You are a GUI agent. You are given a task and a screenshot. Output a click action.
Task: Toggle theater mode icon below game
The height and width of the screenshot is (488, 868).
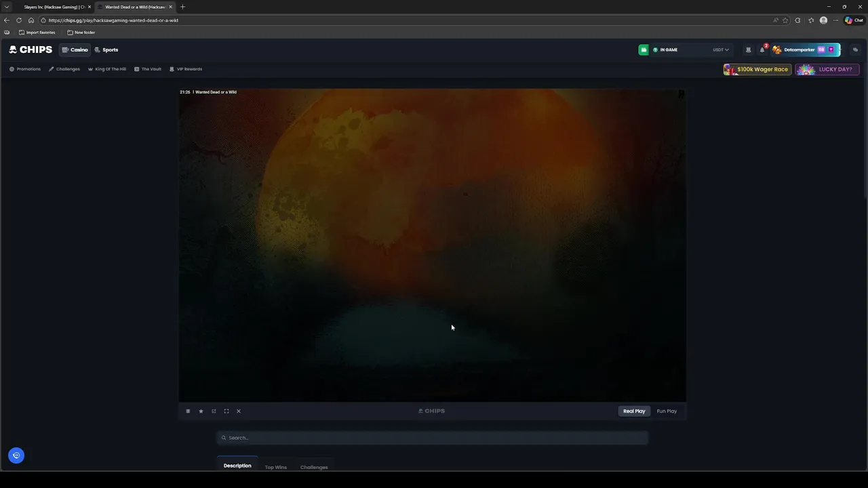[188, 411]
